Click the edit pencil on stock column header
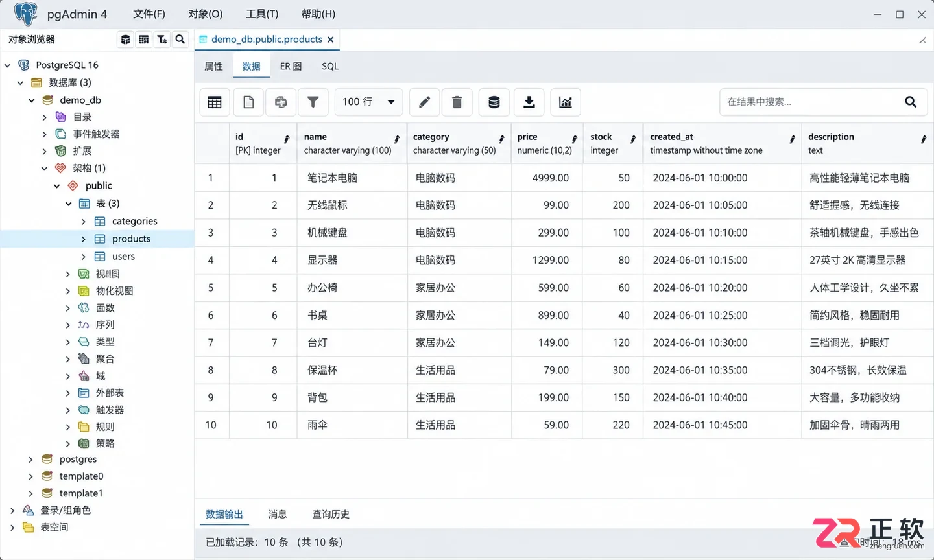This screenshot has height=560, width=934. tap(634, 139)
